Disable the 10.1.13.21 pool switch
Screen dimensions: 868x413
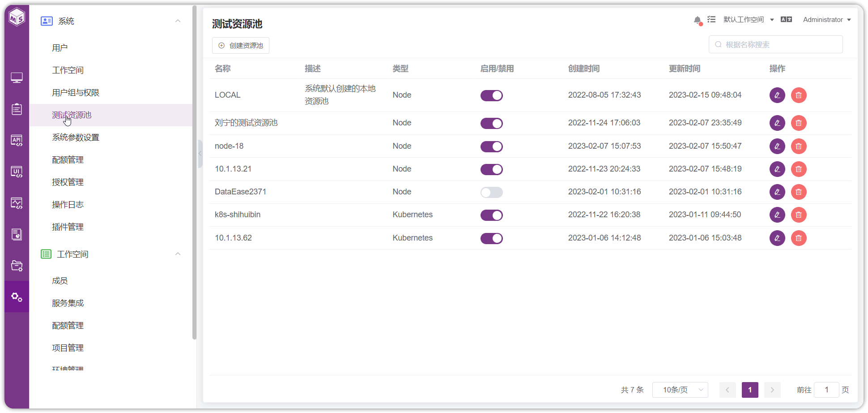pyautogui.click(x=492, y=169)
